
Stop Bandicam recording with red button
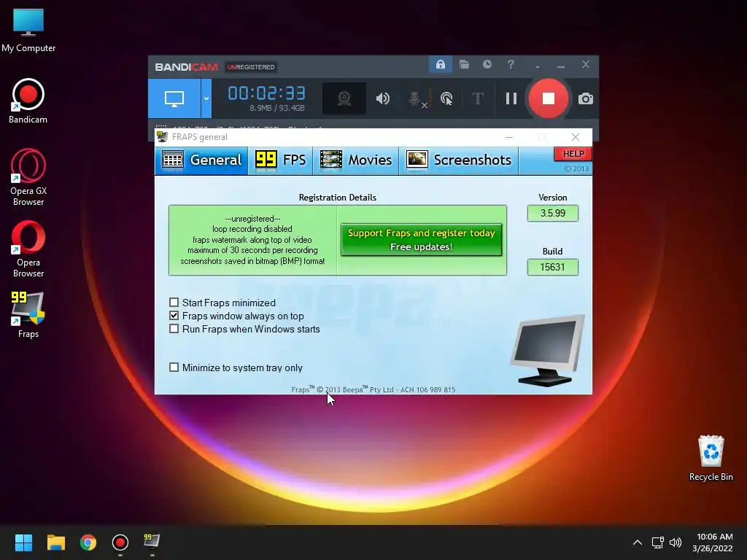click(549, 98)
